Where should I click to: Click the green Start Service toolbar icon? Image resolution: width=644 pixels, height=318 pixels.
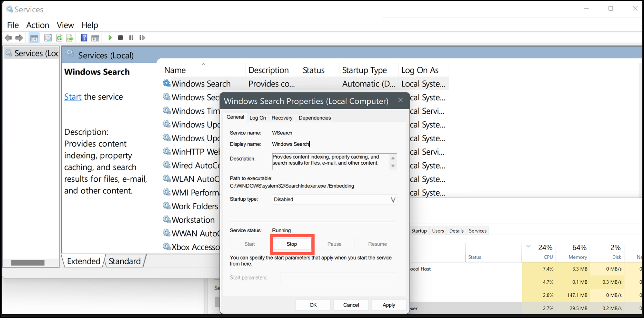[x=110, y=38]
